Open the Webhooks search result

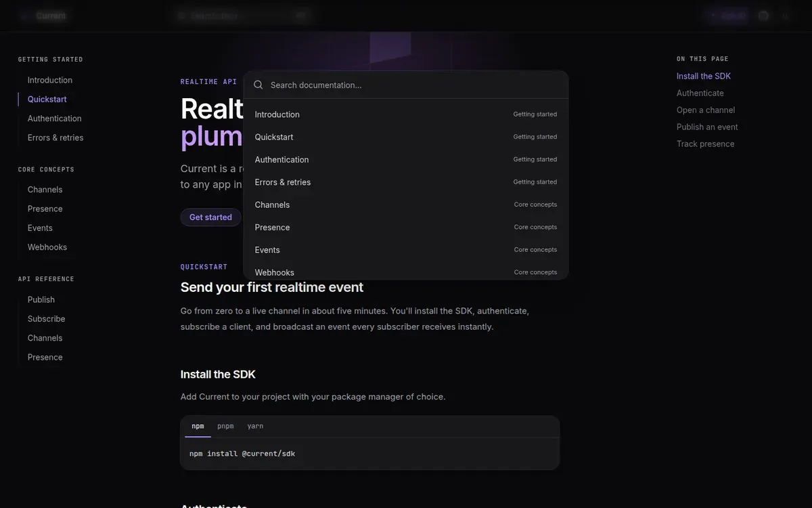click(406, 271)
